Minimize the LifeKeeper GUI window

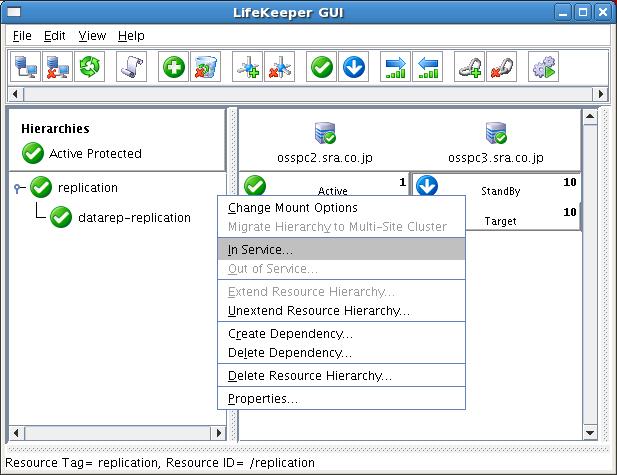point(563,13)
